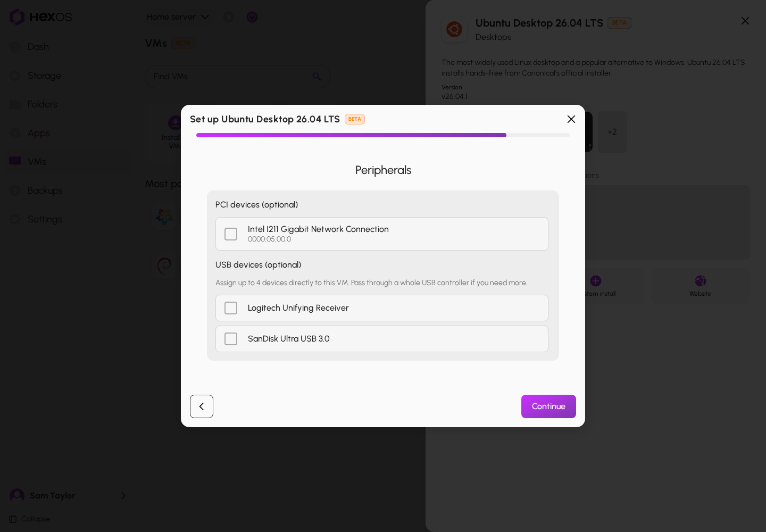766x532 pixels.
Task: Click the HexOS logo icon
Action: pyautogui.click(x=17, y=17)
